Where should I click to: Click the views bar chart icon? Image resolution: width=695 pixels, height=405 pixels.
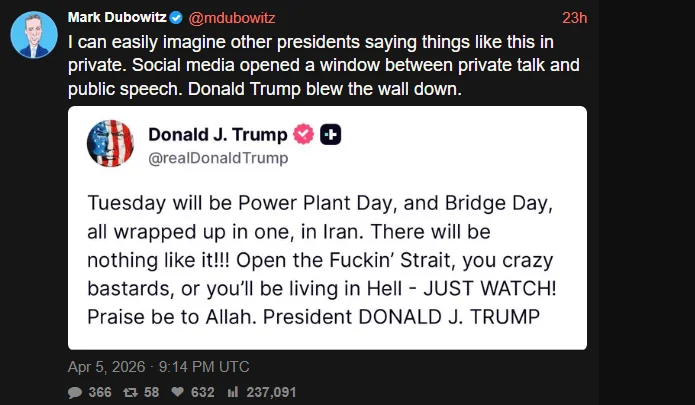click(x=231, y=392)
